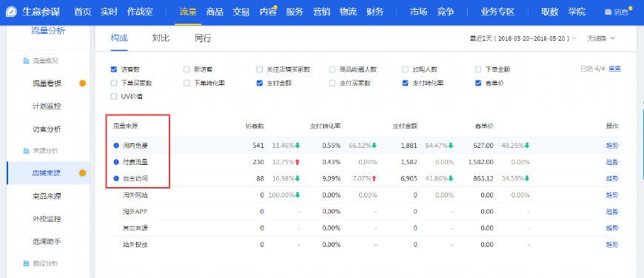Screen dimensions: 644x278
Task: Open the 消息 message icon
Action: tap(608, 12)
